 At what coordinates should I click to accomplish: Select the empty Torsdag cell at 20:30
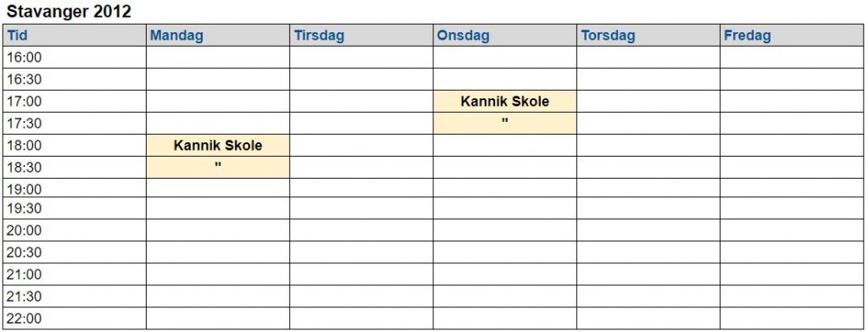tap(648, 252)
